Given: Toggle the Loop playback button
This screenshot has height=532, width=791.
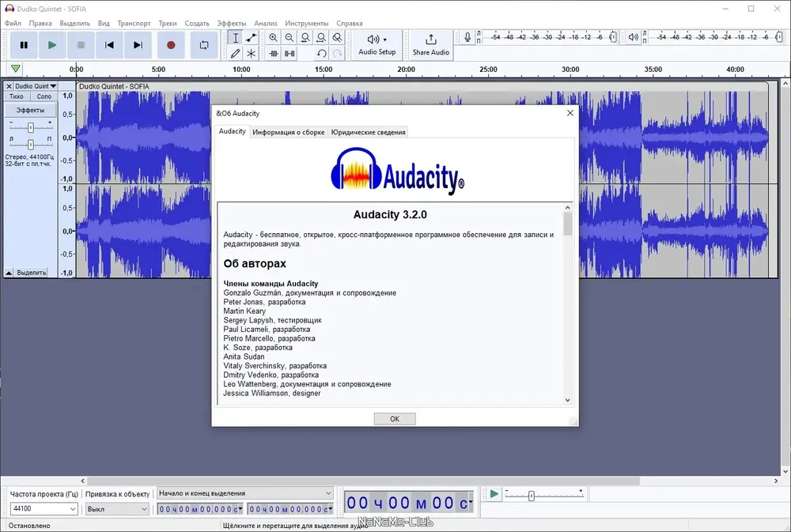Looking at the screenshot, I should tap(204, 45).
